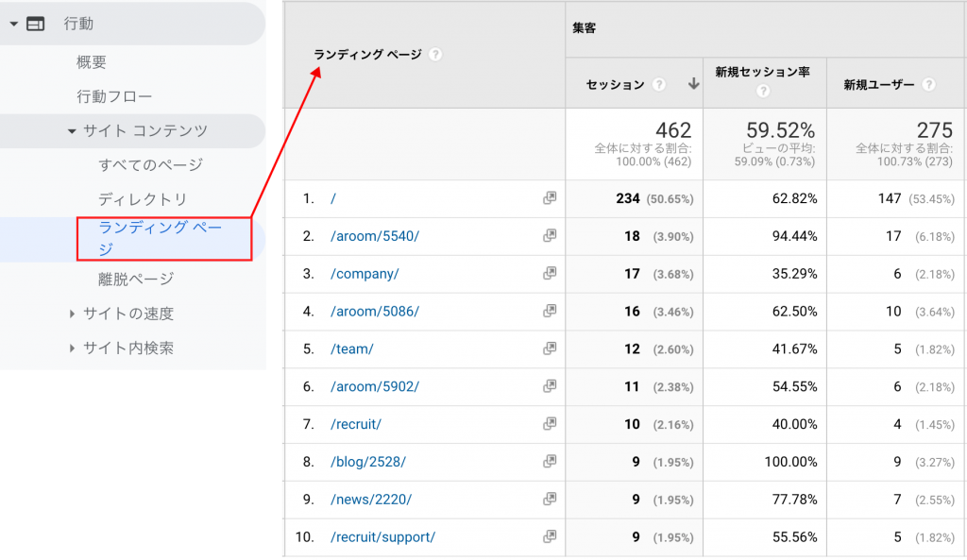Screen dimensions: 967x560
Task: Select 離脱ページ in the sidebar
Action: 136,280
